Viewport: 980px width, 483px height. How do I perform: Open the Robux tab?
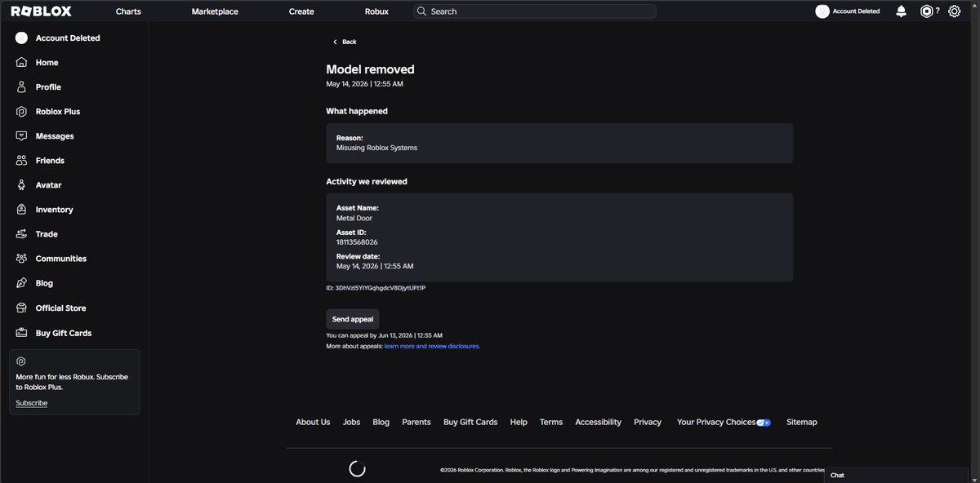pos(376,11)
